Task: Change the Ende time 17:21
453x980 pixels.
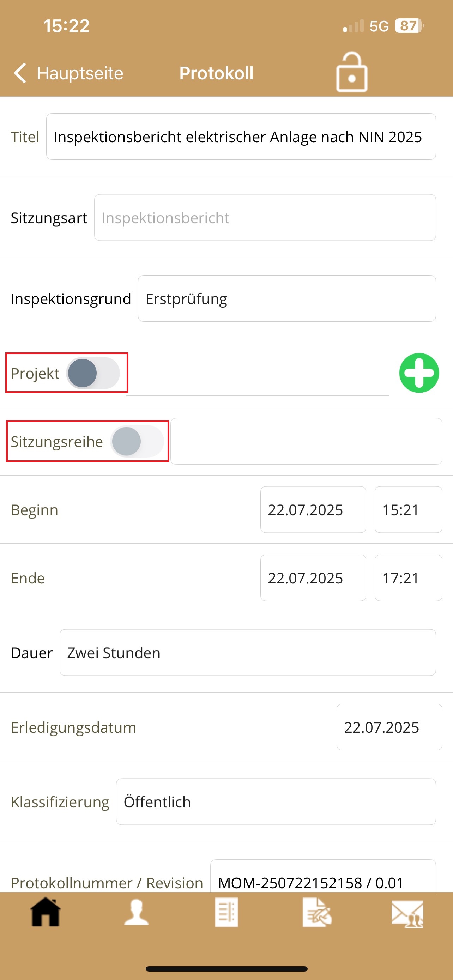Action: pyautogui.click(x=408, y=578)
